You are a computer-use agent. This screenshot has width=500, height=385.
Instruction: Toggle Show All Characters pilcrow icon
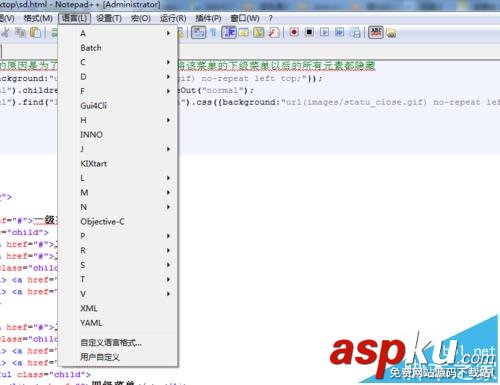(213, 32)
